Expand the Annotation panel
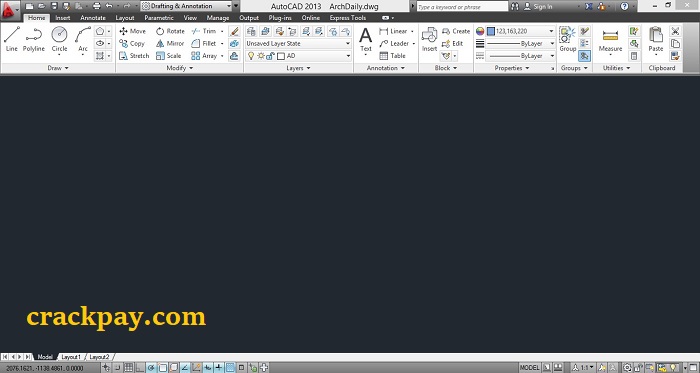 [x=386, y=68]
